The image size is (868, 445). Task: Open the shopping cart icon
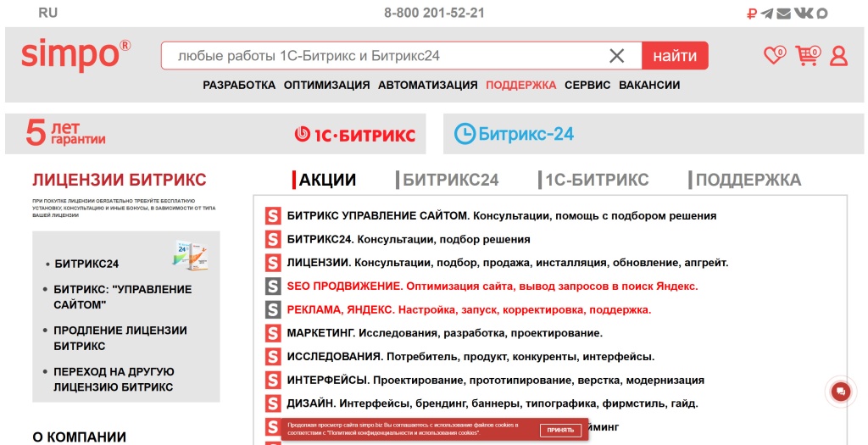(808, 55)
